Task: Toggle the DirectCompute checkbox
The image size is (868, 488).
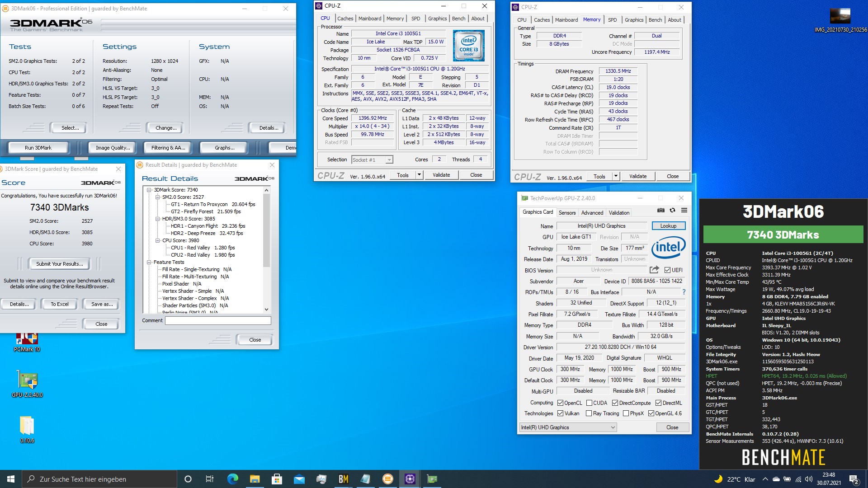Action: (615, 403)
